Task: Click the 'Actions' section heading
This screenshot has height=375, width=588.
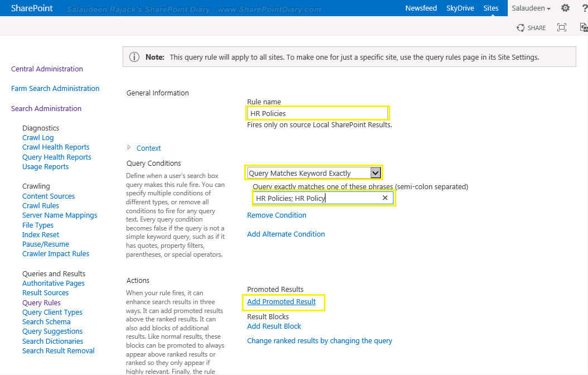Action: point(138,280)
